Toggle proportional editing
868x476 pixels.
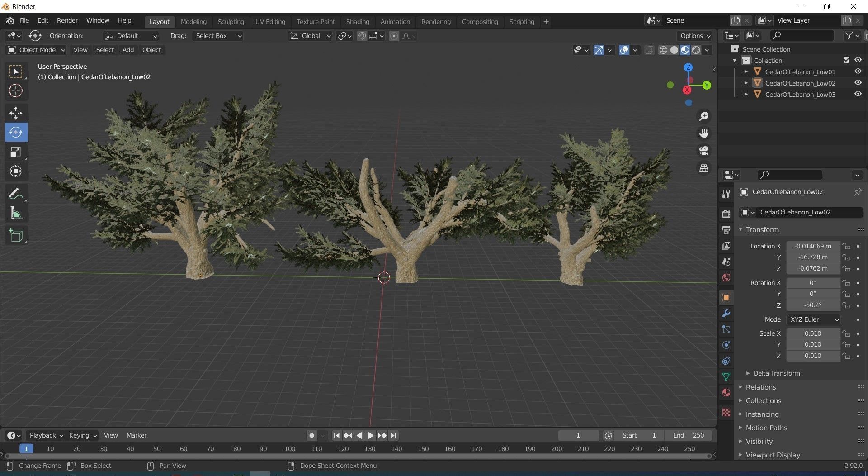394,36
